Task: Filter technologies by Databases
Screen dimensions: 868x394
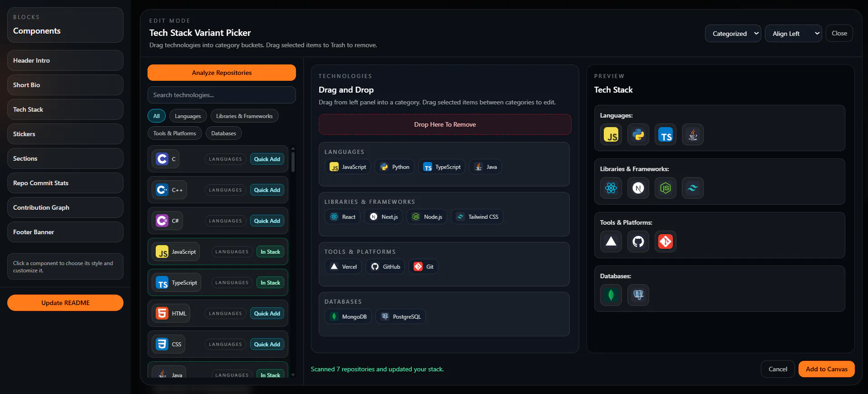Action: pos(224,133)
